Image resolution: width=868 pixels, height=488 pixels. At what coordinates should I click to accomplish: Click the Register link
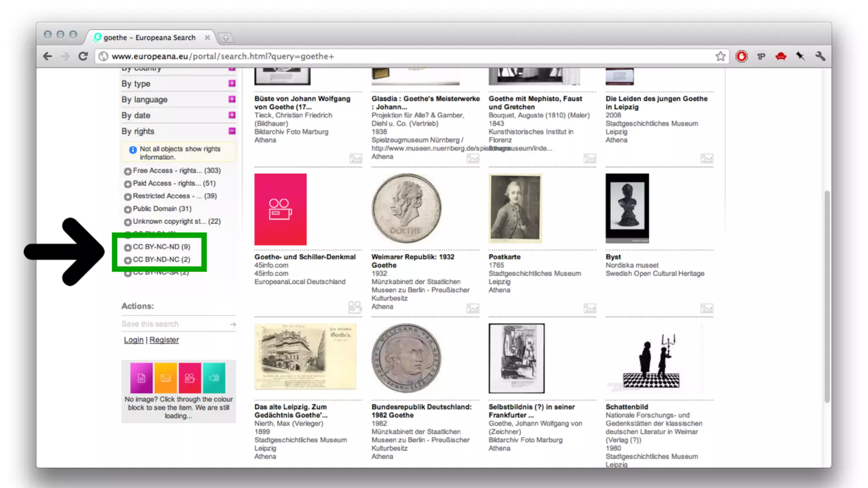(x=164, y=340)
